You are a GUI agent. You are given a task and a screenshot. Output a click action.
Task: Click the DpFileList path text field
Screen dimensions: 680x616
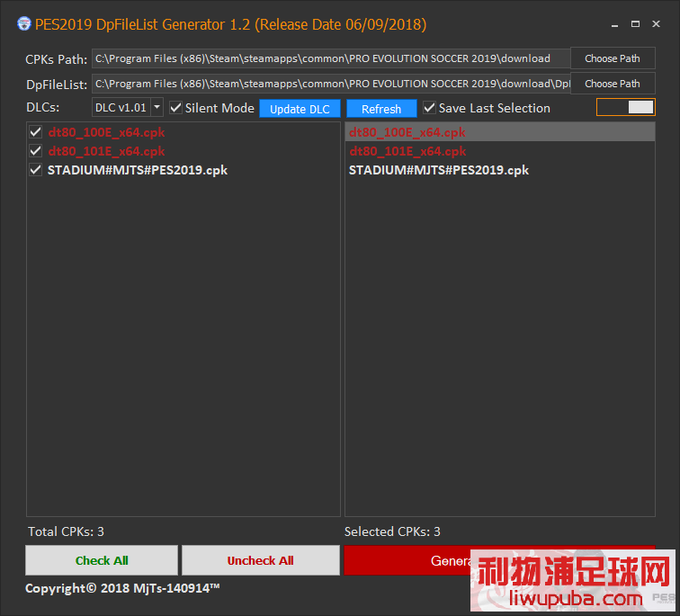[331, 84]
